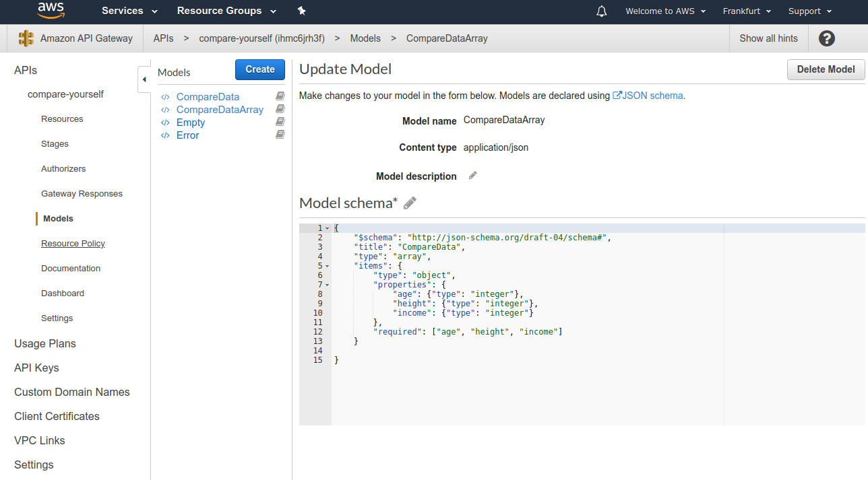Open the help question mark icon
This screenshot has width=868, height=480.
point(827,38)
